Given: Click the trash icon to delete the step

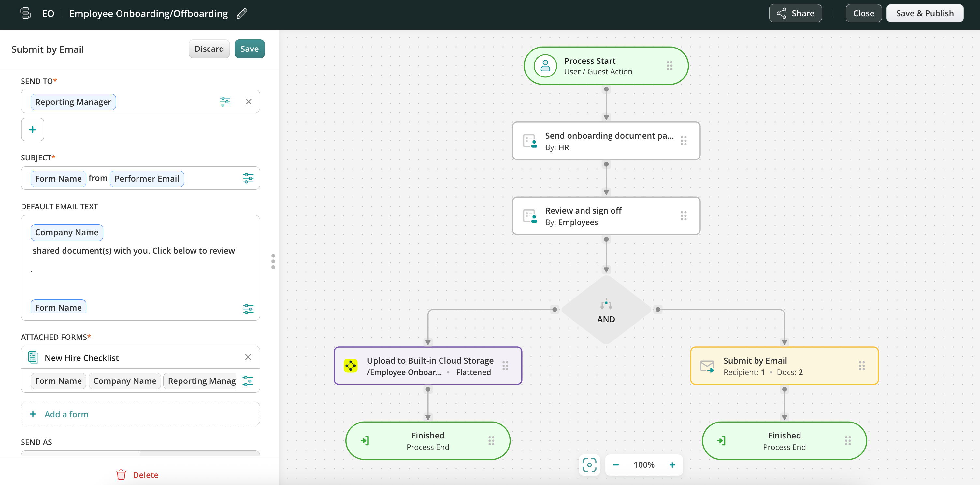Looking at the screenshot, I should (121, 475).
